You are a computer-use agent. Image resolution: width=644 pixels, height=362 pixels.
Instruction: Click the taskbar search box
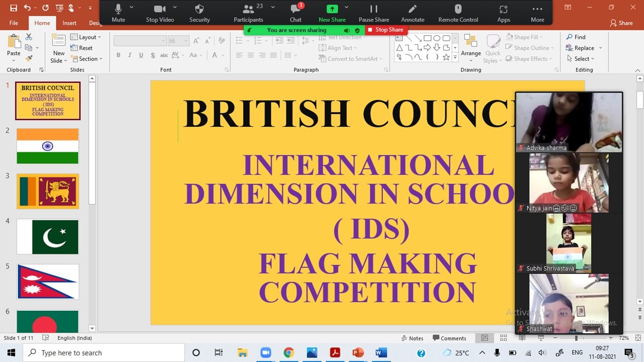104,352
